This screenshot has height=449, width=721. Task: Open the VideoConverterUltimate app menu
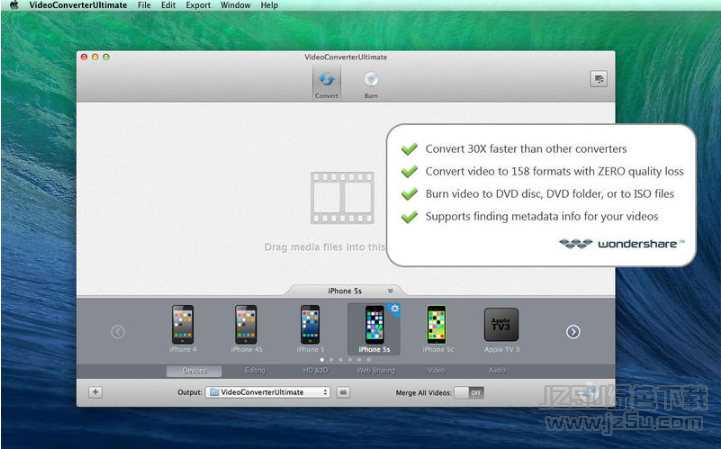coord(78,5)
